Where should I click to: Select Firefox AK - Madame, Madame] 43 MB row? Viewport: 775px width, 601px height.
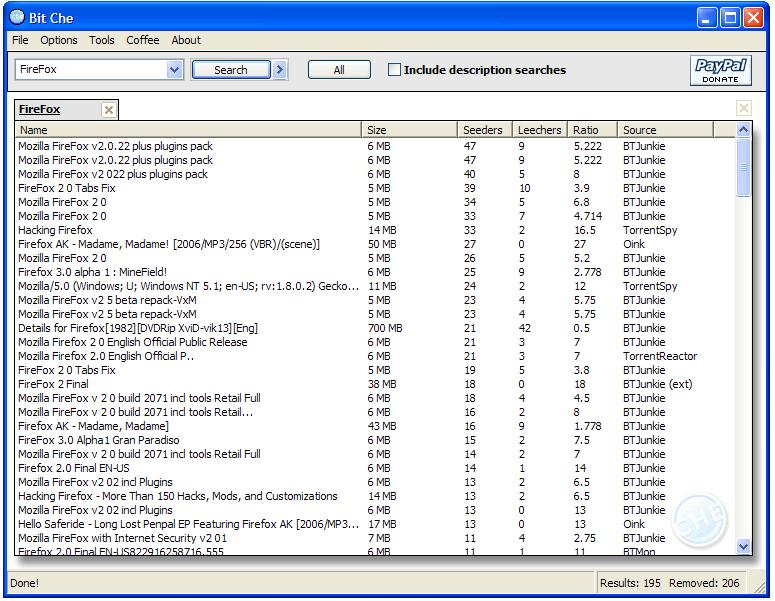point(375,426)
